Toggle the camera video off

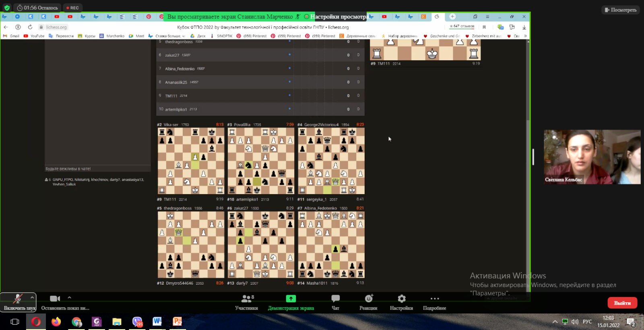55,301
